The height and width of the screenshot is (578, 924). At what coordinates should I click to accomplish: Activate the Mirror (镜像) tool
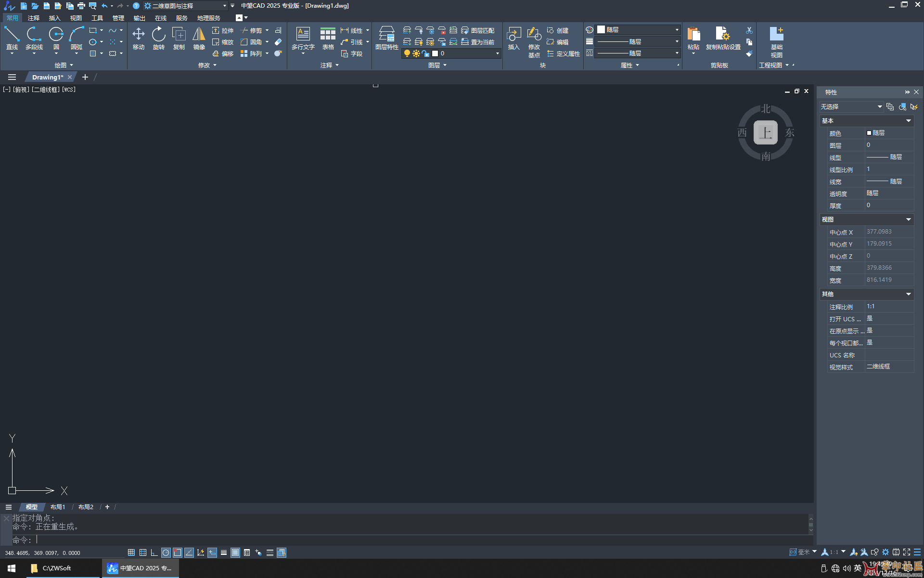[199, 38]
